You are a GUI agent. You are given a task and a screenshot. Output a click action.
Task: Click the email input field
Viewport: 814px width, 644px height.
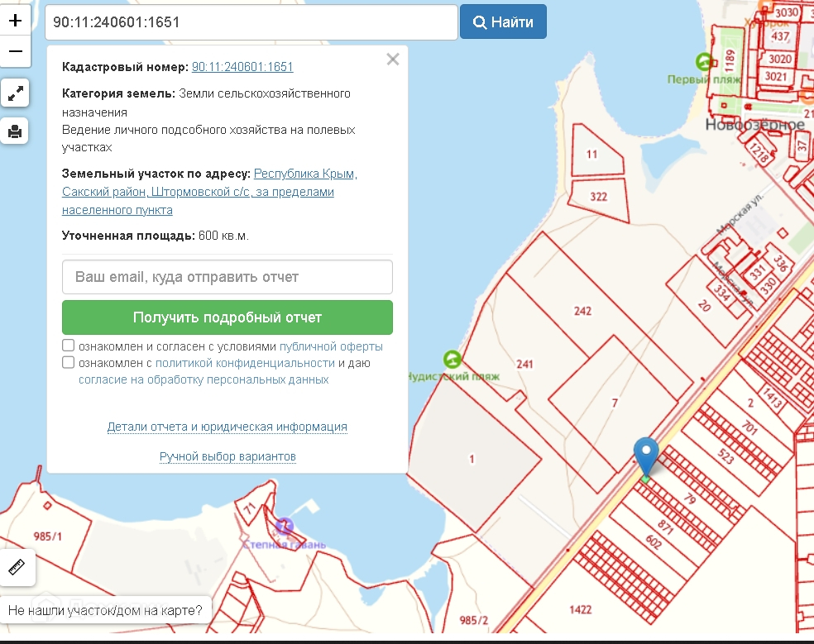227,277
